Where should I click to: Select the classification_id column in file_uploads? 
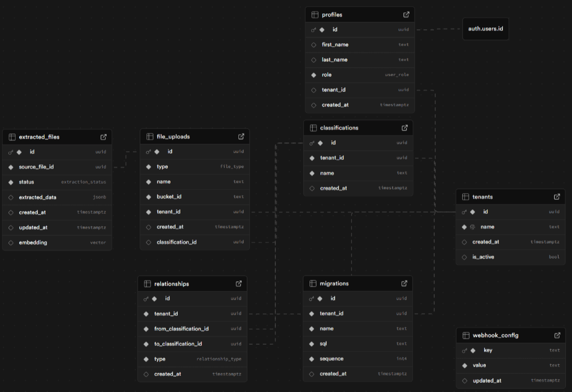[195, 242]
